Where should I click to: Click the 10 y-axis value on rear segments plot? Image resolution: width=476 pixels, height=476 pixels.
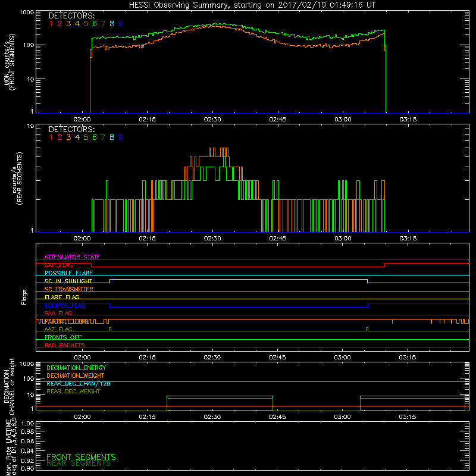click(31, 126)
